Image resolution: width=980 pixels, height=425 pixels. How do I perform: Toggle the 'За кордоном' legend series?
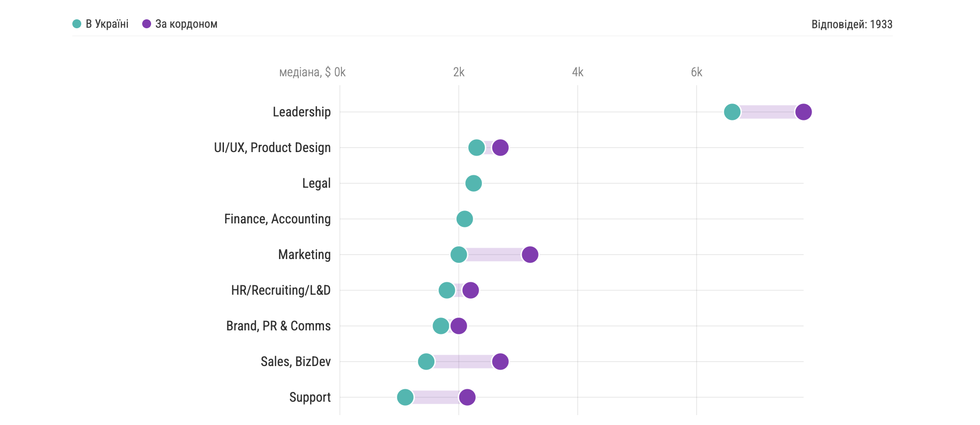tap(180, 24)
